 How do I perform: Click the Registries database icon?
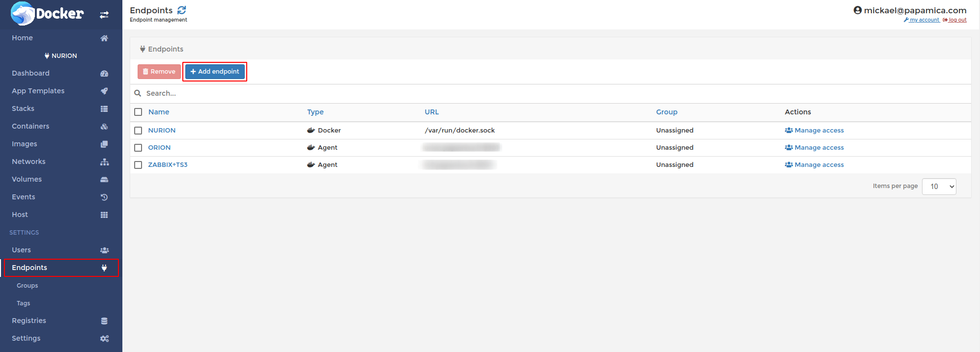point(104,321)
